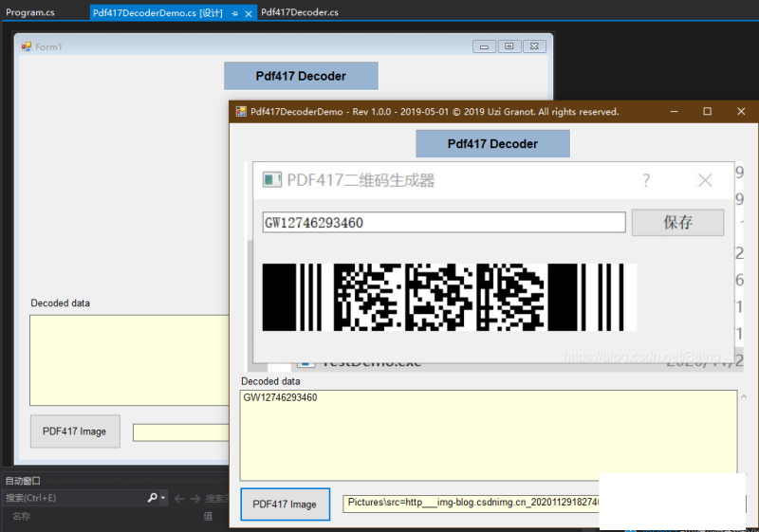
Task: Click the decoded scrollbar up arrow
Action: (744, 397)
